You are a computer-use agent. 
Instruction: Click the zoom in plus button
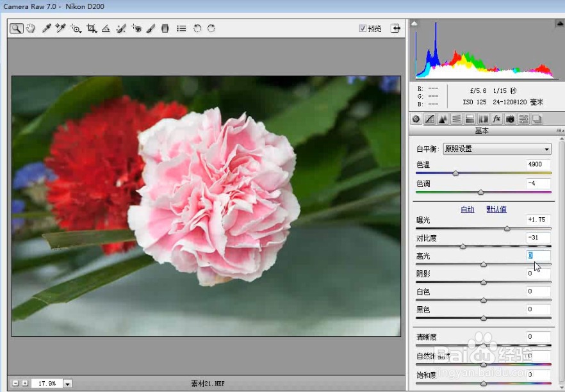pyautogui.click(x=25, y=383)
